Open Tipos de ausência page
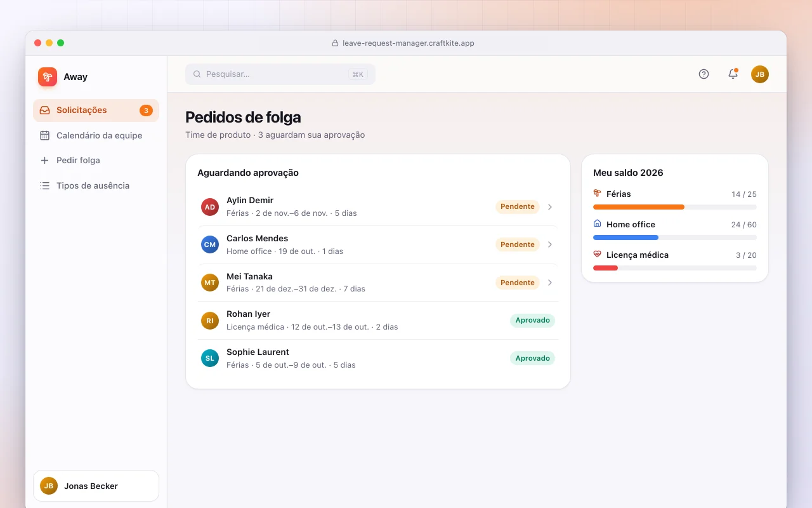 [x=96, y=186]
